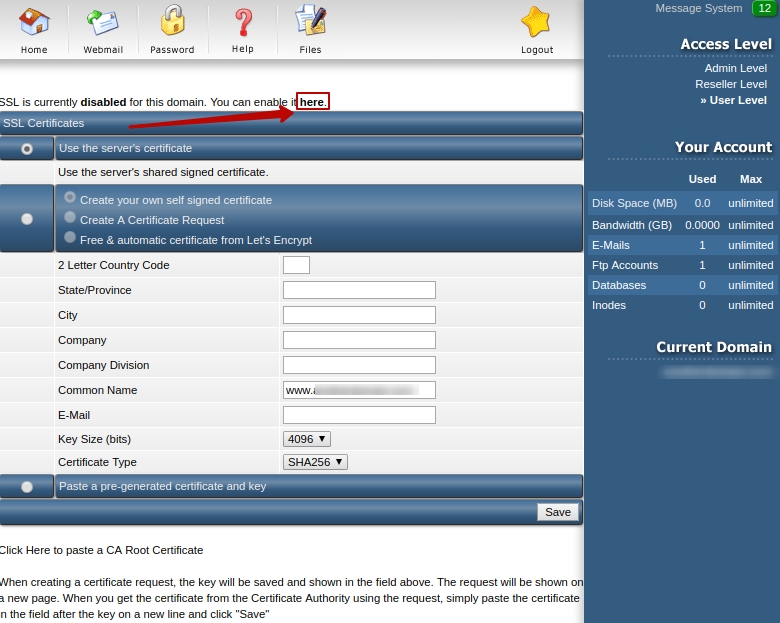Switch to Reseller Level access
The height and width of the screenshot is (623, 780).
731,84
